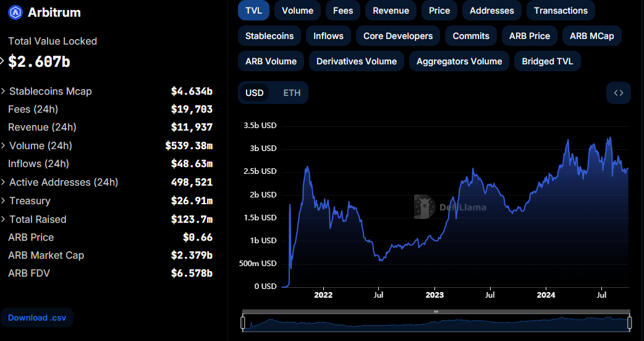644x341 pixels.
Task: Click the $11,937 revenue value
Action: coord(192,127)
